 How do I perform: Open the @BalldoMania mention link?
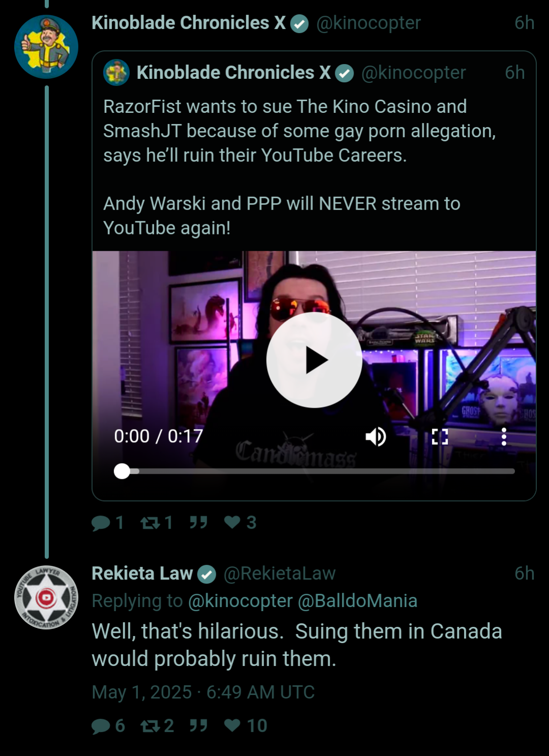point(357,601)
